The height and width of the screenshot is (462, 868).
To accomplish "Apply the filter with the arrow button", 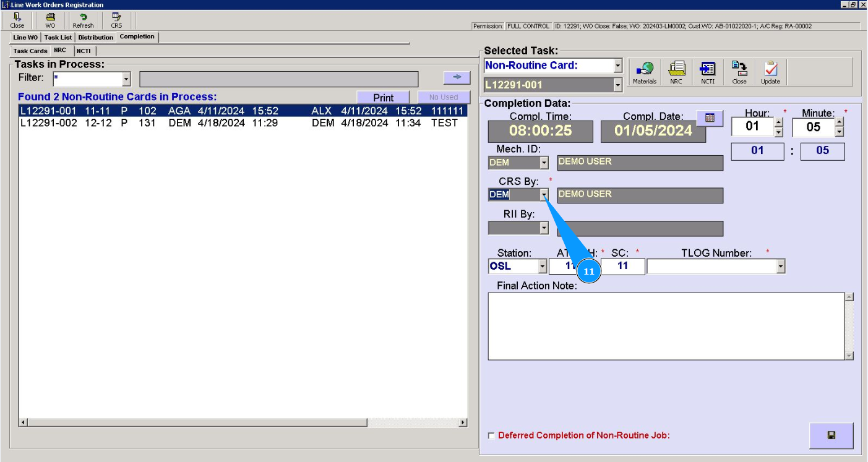I will (457, 77).
